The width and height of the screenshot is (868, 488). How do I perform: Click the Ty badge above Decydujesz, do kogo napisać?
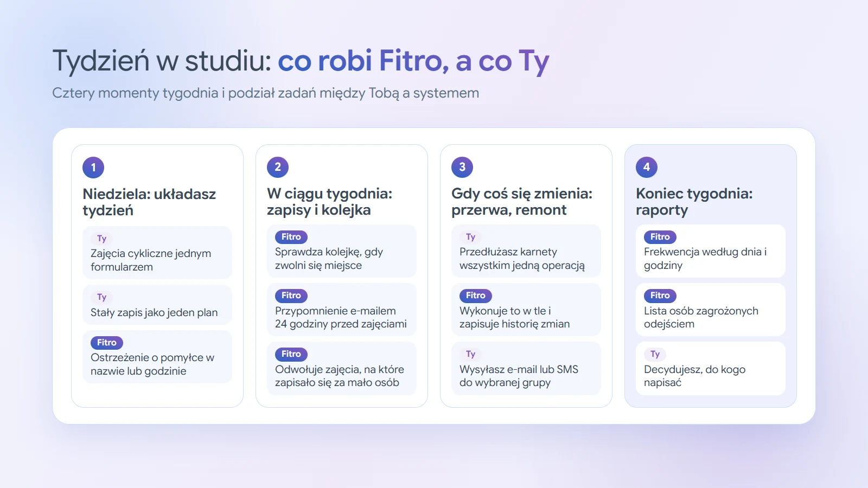tap(655, 354)
